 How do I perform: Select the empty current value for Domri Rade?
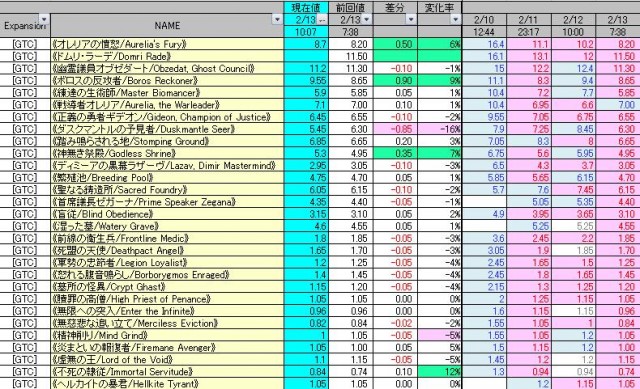click(306, 56)
